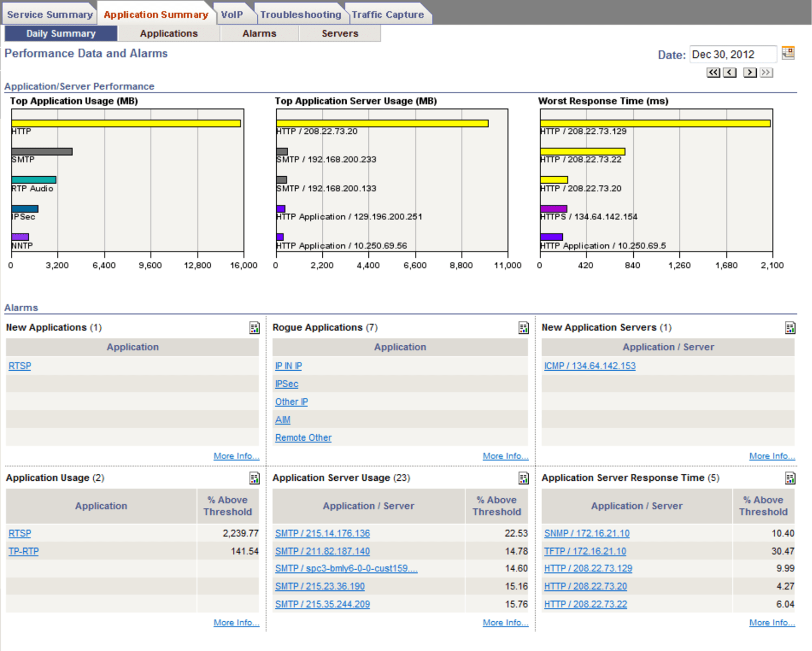Click the chart icon beside New Application Servers

pyautogui.click(x=790, y=328)
